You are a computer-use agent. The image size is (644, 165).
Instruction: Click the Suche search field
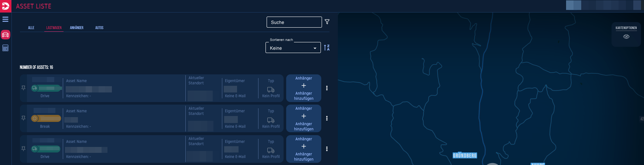click(x=294, y=22)
